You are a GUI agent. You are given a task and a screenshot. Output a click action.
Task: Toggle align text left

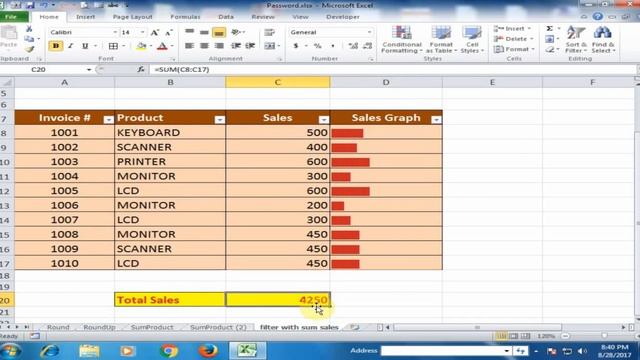189,46
